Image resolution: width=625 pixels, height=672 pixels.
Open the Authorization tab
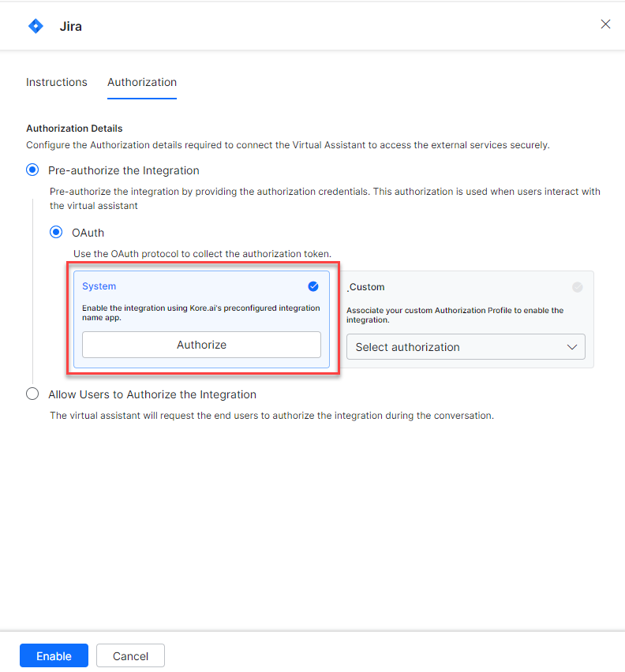[142, 82]
